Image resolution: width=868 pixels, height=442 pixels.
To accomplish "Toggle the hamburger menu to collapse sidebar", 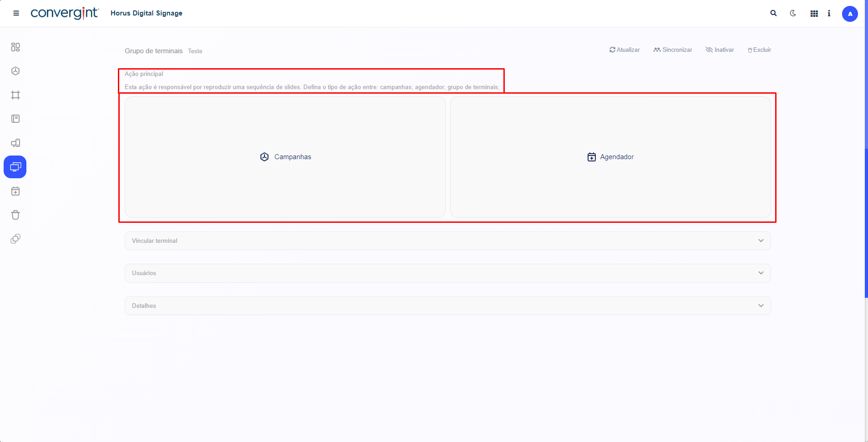I will (x=16, y=13).
